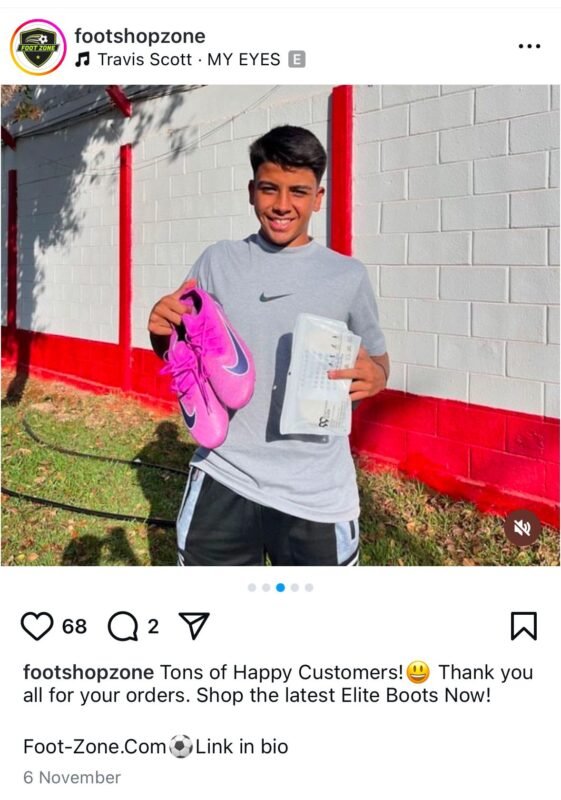Select the active third carousel dot
This screenshot has width=561, height=800.
click(280, 588)
